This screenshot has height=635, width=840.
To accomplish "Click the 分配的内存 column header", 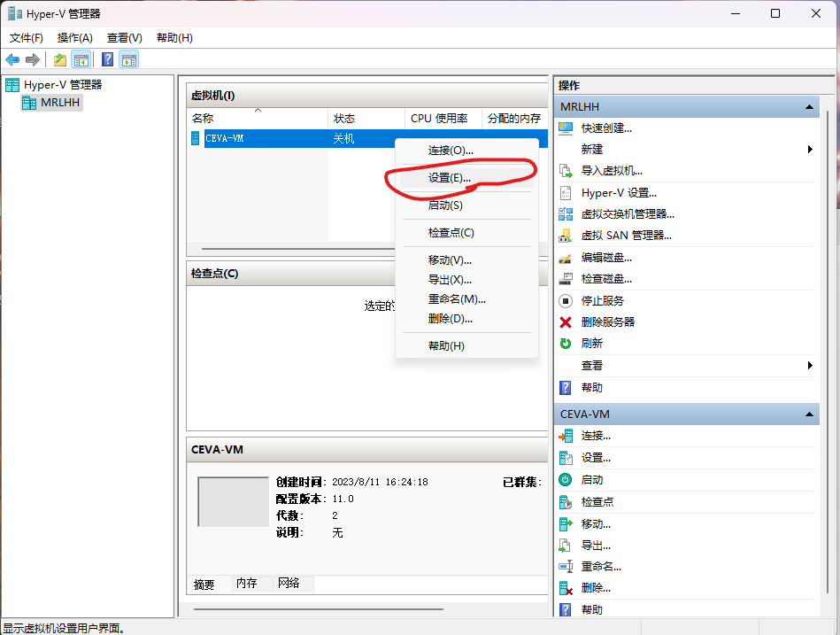I will click(515, 118).
